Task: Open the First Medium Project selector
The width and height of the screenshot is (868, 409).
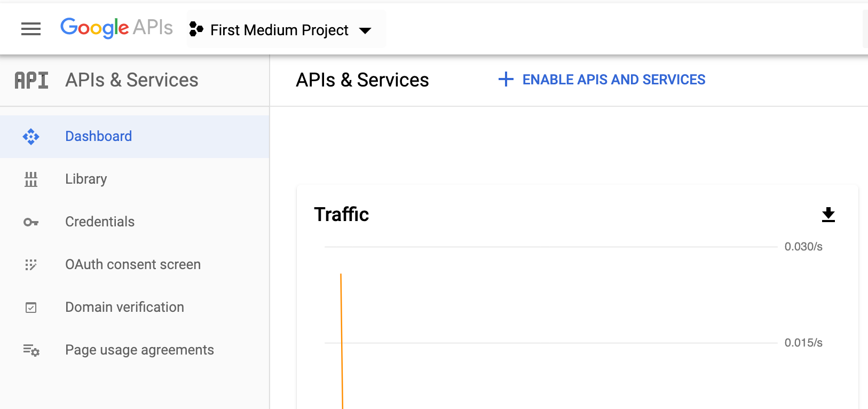Action: tap(286, 29)
